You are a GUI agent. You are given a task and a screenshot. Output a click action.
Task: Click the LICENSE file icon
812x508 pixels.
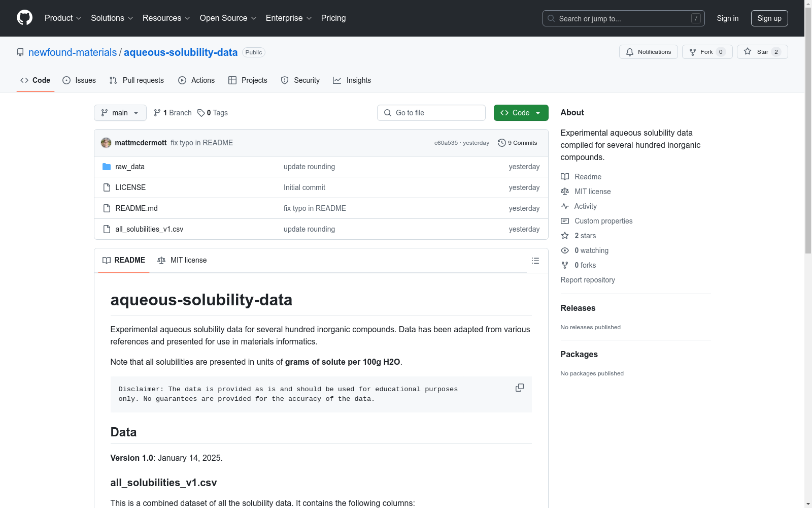click(107, 187)
